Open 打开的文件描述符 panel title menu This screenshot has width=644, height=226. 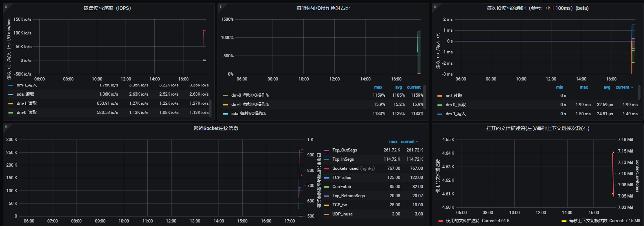click(x=537, y=128)
